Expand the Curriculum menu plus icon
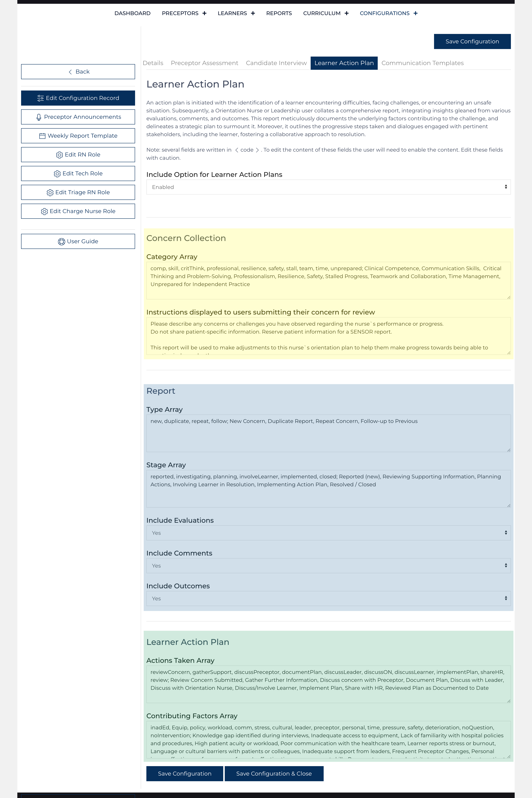Screen dimensions: 532x798 tap(346, 13)
